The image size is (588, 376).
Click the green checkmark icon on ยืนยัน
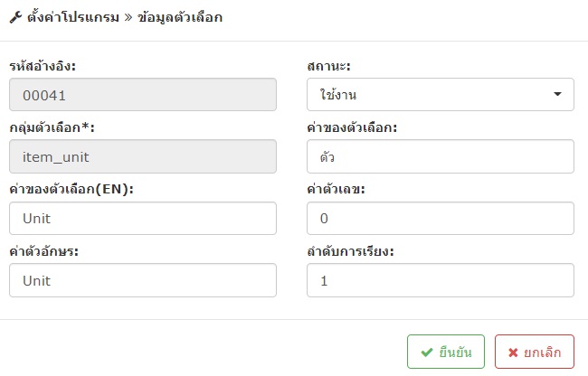(x=427, y=352)
